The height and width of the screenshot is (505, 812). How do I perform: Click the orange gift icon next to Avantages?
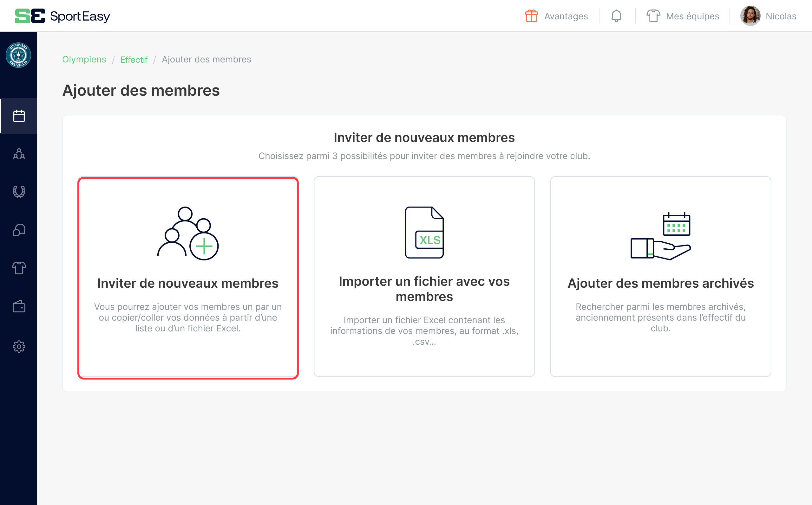(532, 16)
